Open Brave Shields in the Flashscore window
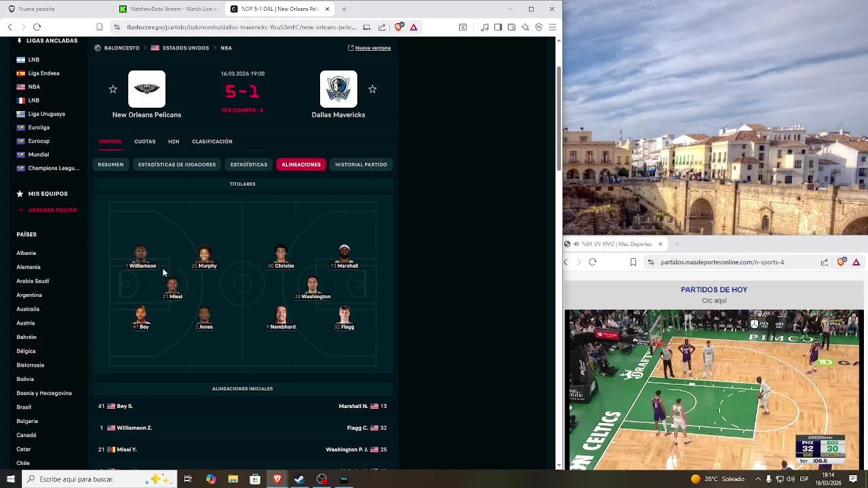868x488 pixels. point(399,27)
